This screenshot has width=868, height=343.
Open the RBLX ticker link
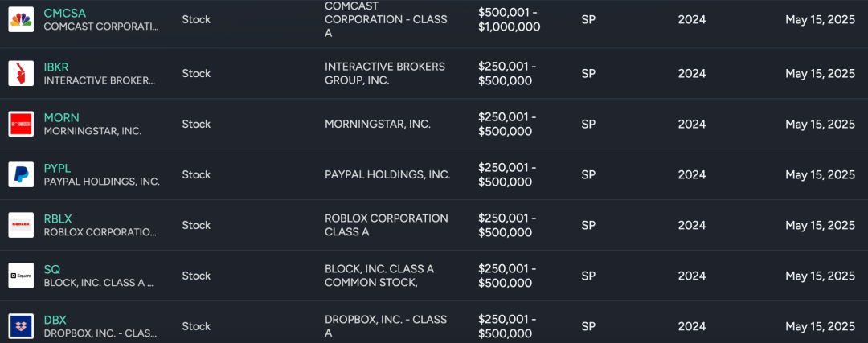point(58,218)
